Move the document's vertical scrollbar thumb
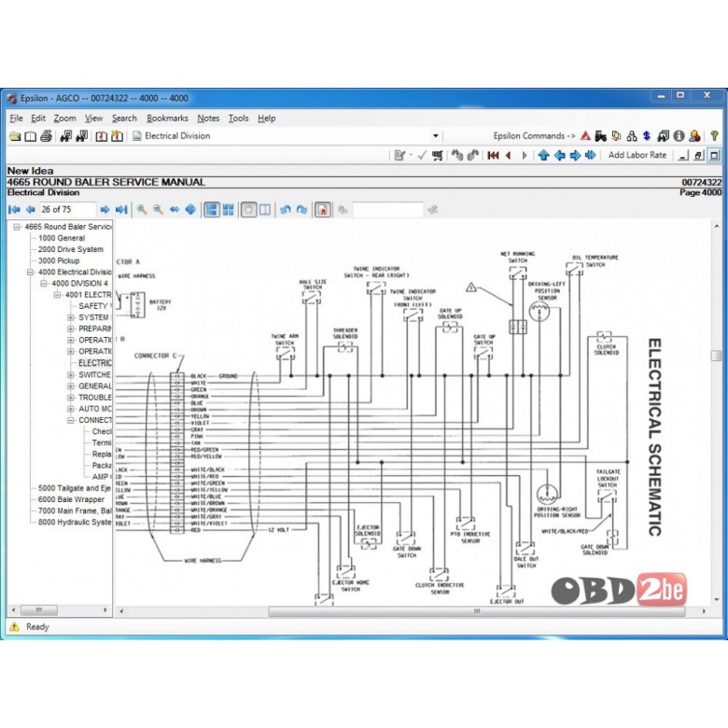 click(x=716, y=356)
